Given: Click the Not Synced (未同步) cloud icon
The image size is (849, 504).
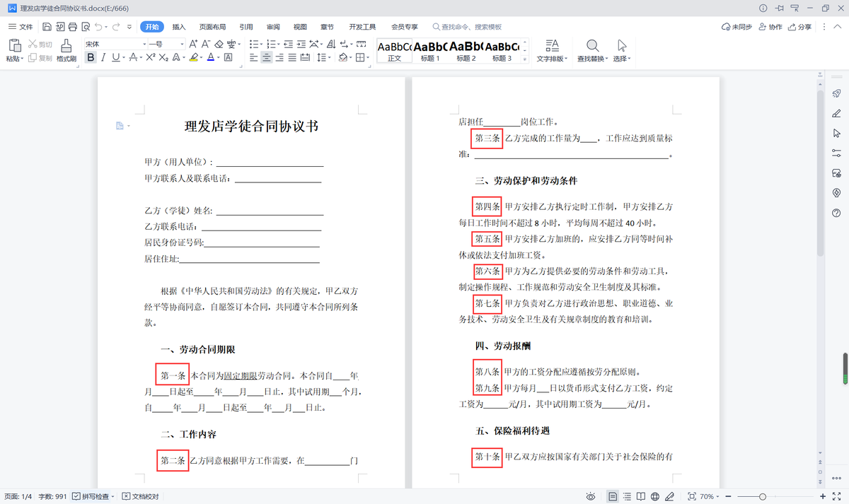Looking at the screenshot, I should point(736,27).
